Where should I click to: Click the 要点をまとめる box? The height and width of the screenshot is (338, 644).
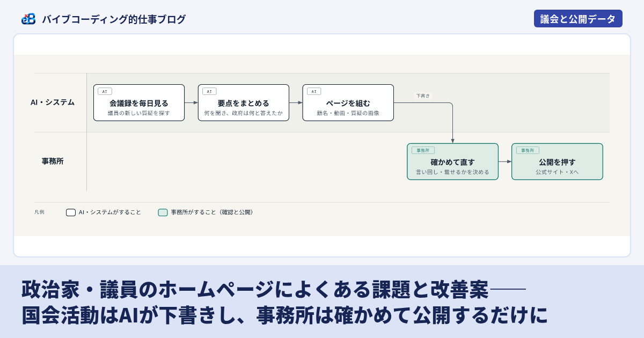pos(244,102)
